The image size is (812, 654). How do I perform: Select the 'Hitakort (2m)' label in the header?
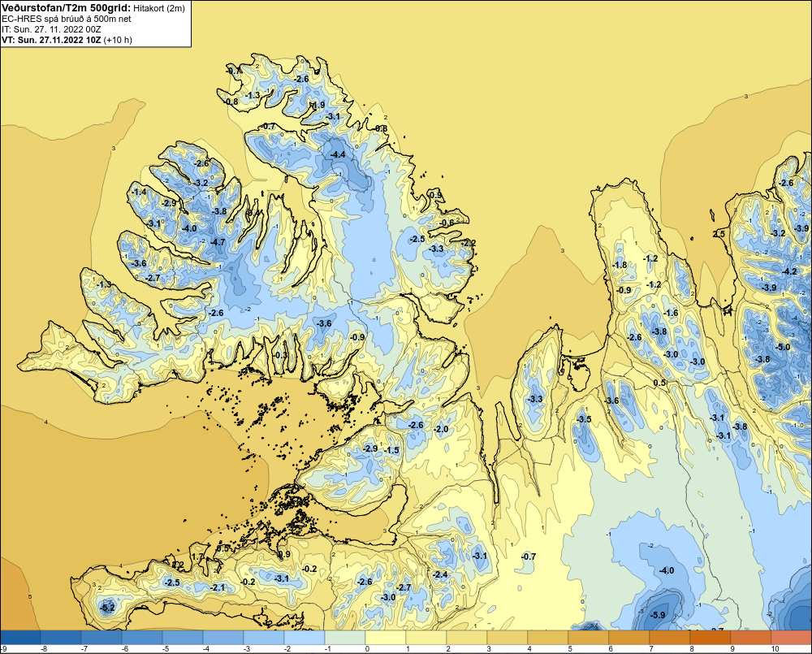tap(160, 8)
